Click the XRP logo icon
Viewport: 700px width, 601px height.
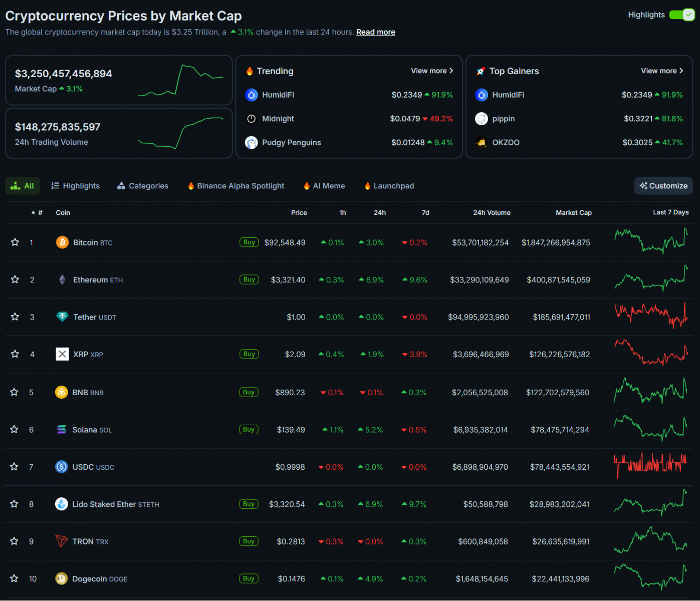(62, 354)
